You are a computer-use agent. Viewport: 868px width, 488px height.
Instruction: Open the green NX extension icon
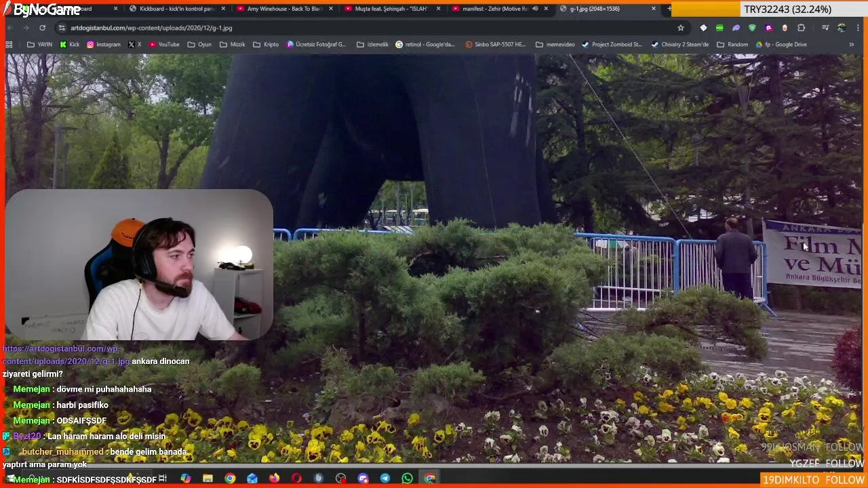pos(719,28)
